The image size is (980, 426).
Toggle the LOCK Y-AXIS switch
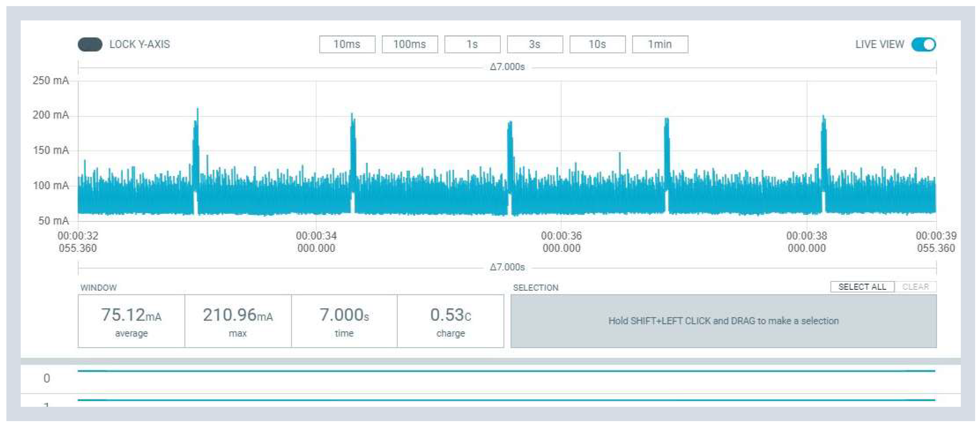pos(90,44)
